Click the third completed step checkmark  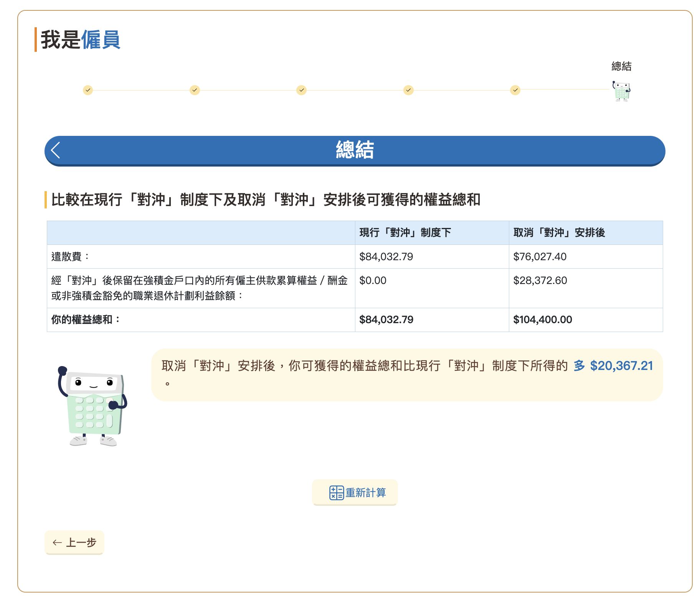(301, 90)
